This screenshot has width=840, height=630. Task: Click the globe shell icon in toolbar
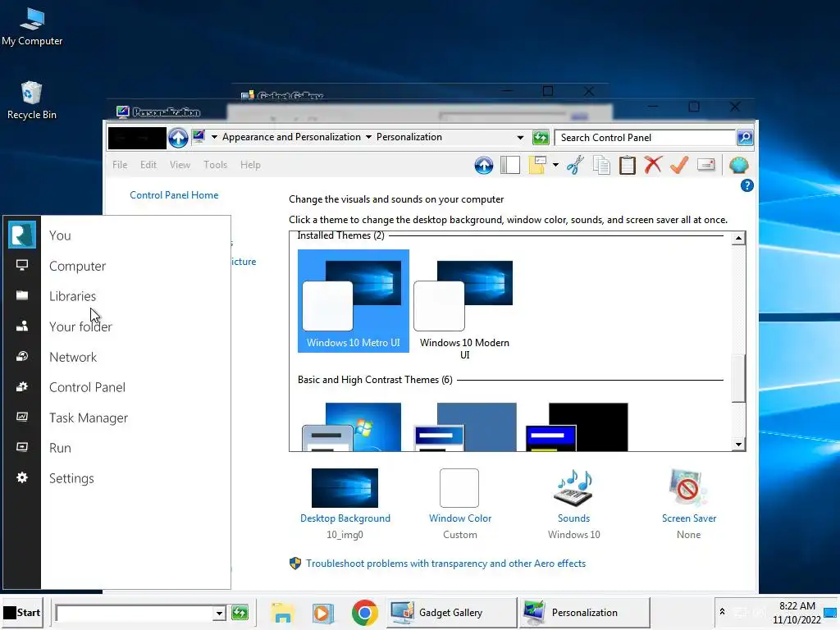[x=739, y=165]
